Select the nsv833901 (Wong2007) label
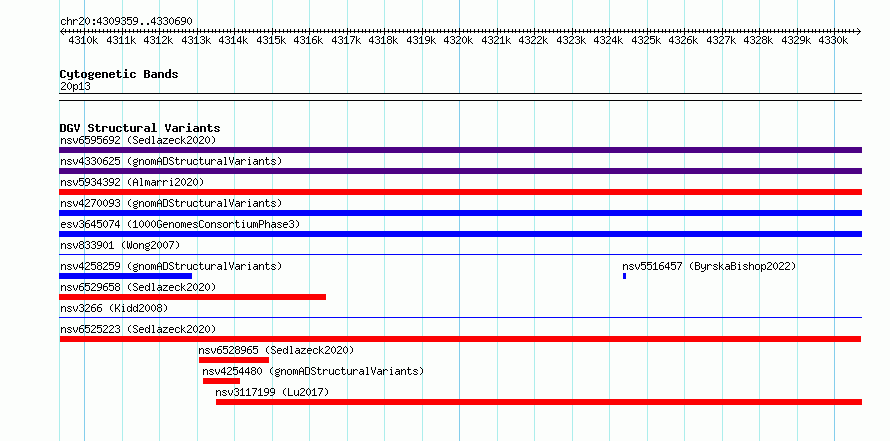The width and height of the screenshot is (890, 441). point(120,245)
